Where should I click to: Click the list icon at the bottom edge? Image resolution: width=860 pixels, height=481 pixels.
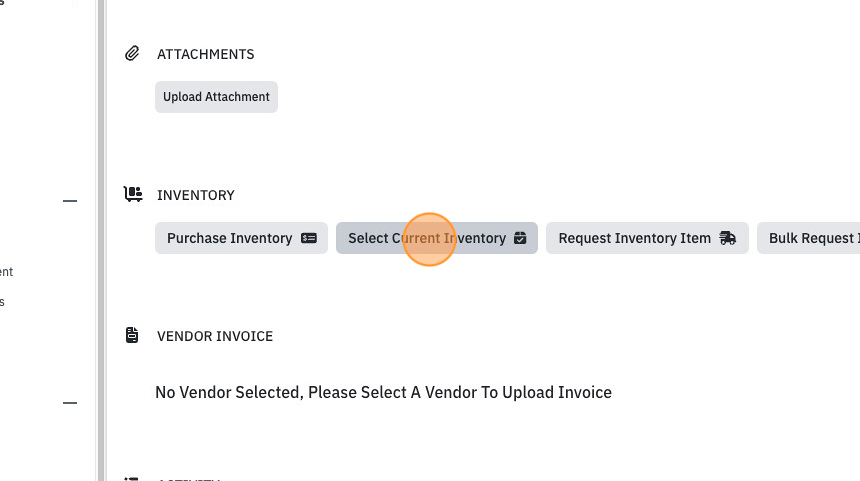coord(132,478)
